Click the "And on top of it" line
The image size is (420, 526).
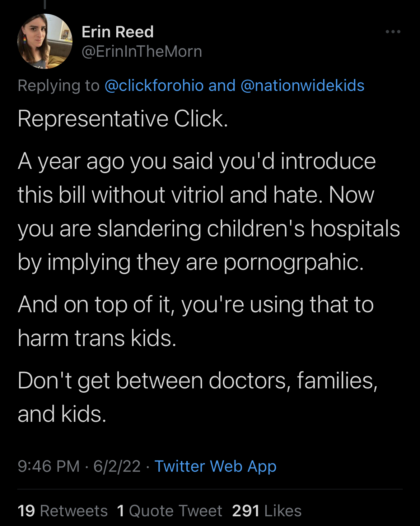click(x=196, y=305)
